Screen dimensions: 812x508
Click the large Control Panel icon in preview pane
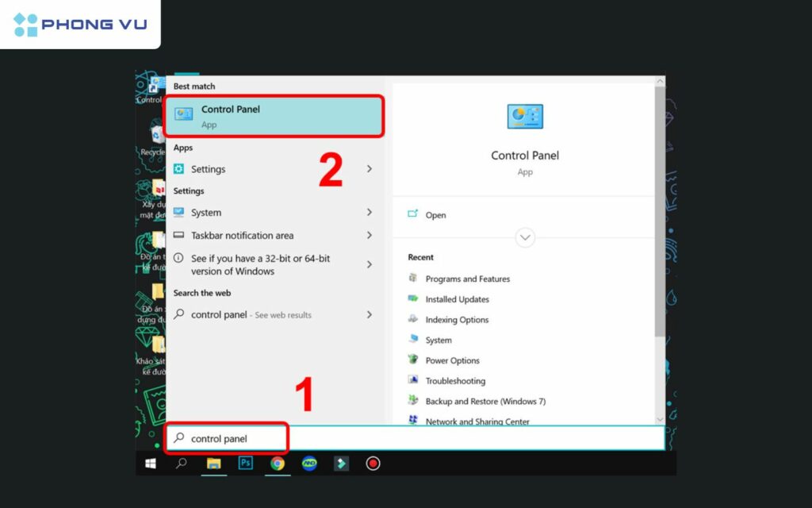coord(525,117)
